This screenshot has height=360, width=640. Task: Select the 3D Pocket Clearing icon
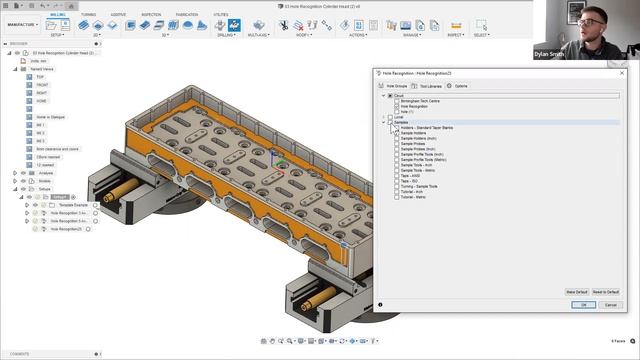[x=144, y=25]
